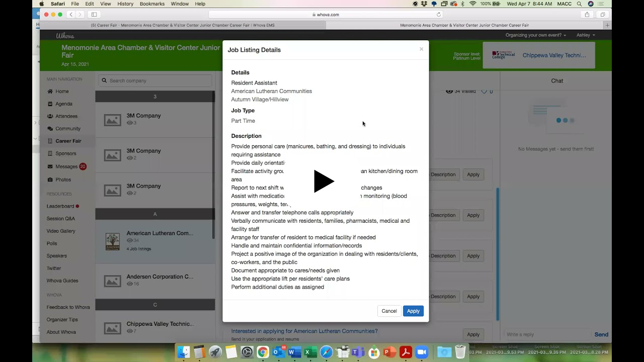Click the Community chat bubbles icon
Image resolution: width=644 pixels, height=362 pixels.
[50, 129]
